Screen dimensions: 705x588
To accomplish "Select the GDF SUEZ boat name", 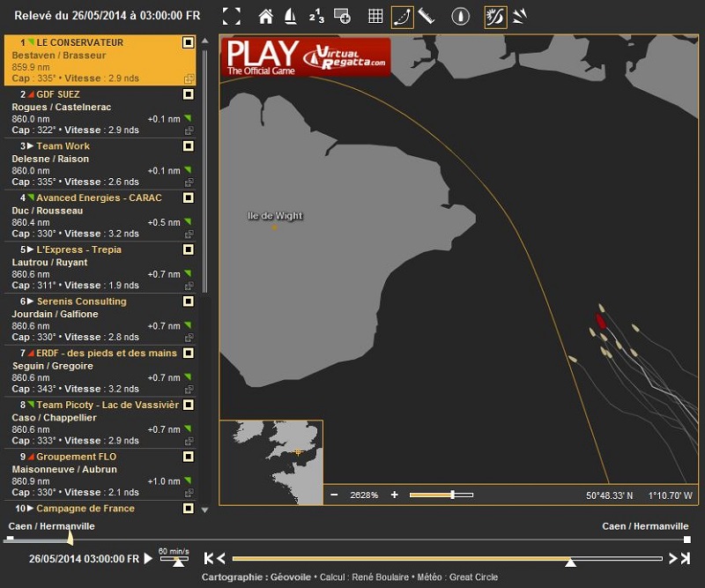I will (x=58, y=94).
